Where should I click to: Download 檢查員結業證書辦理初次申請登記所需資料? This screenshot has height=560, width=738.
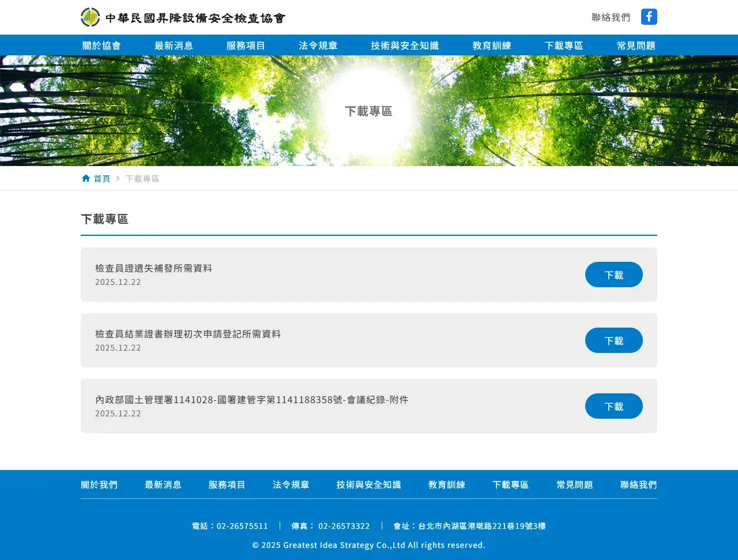pyautogui.click(x=613, y=340)
